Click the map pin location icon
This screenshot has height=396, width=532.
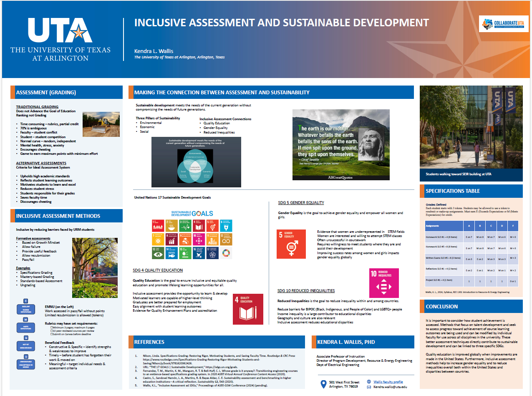pyautogui.click(x=323, y=384)
